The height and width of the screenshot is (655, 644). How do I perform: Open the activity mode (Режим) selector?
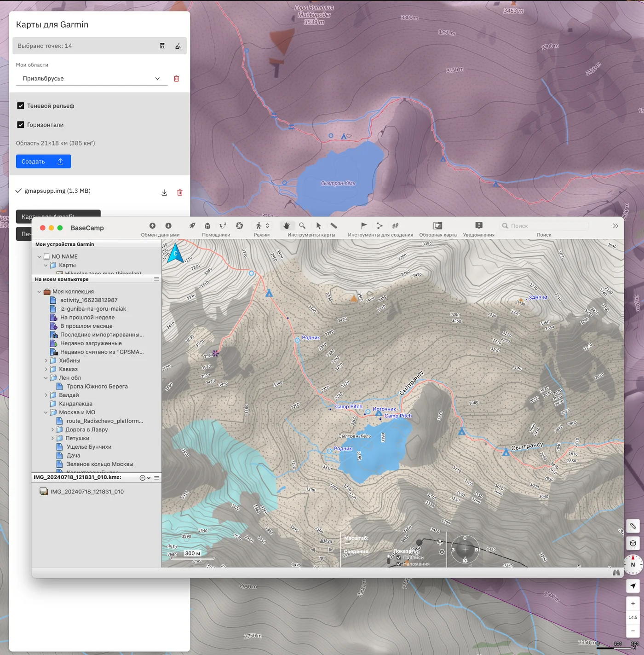point(262,226)
